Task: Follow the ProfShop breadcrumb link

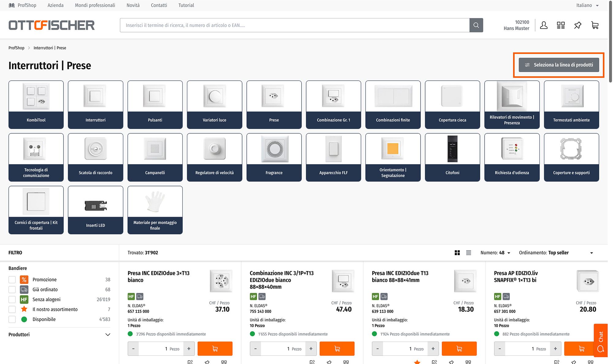Action: pos(16,48)
